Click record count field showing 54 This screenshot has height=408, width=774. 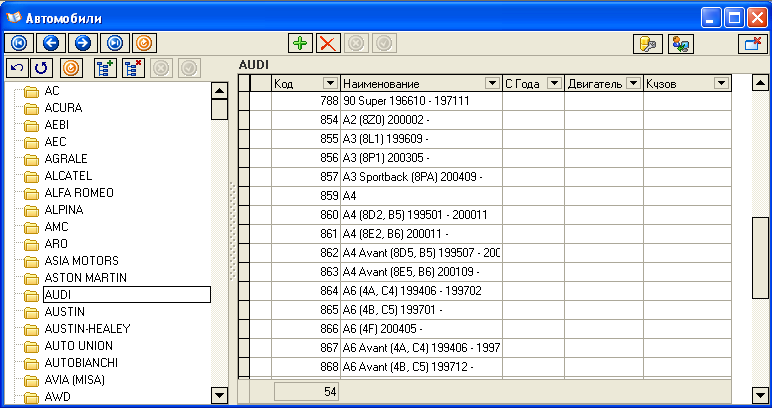[x=306, y=392]
